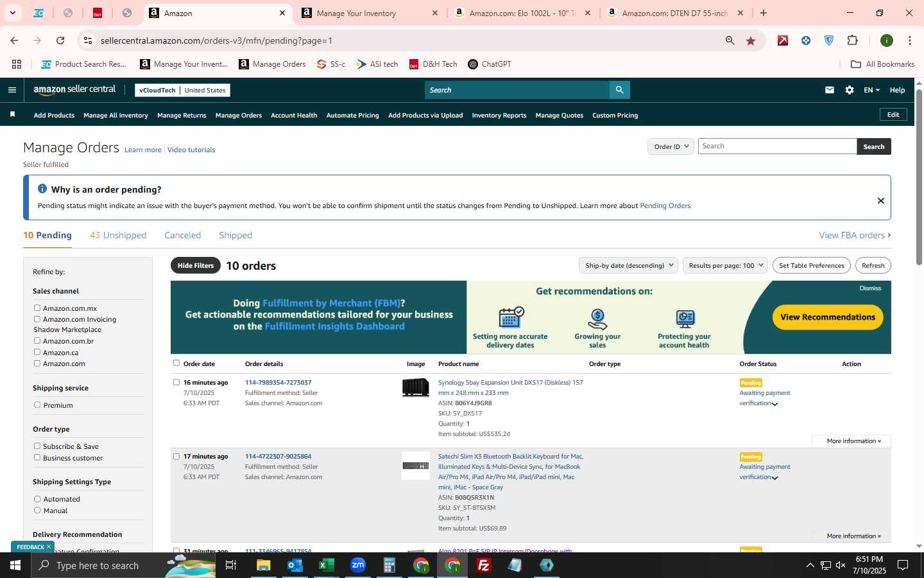
Task: Click the info icon beside Why is an order pending
Action: pyautogui.click(x=42, y=189)
